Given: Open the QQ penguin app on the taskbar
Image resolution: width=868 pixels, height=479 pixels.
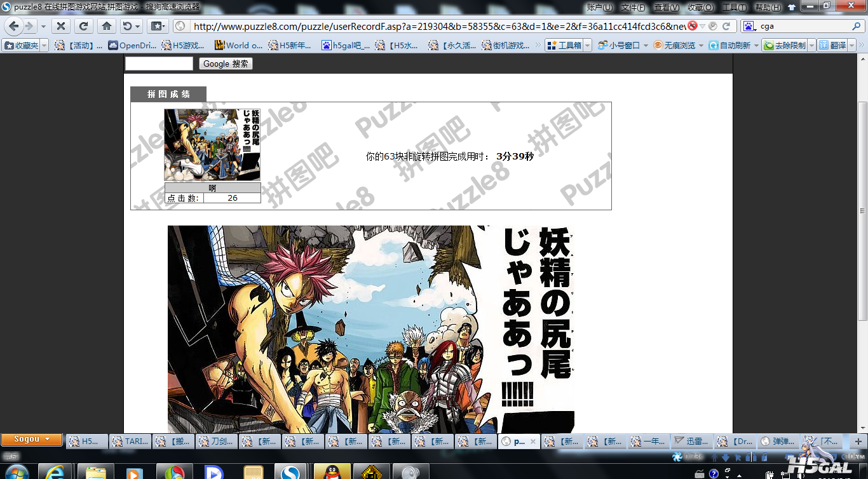Looking at the screenshot, I should (332, 471).
